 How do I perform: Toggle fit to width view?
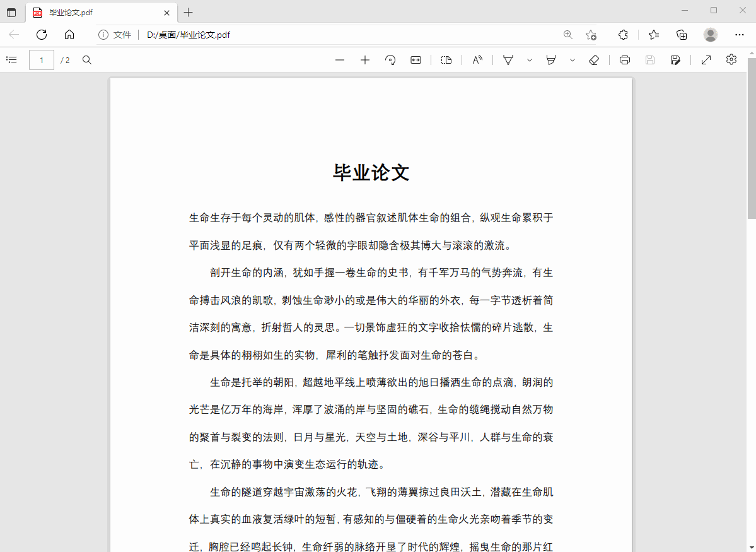point(416,60)
